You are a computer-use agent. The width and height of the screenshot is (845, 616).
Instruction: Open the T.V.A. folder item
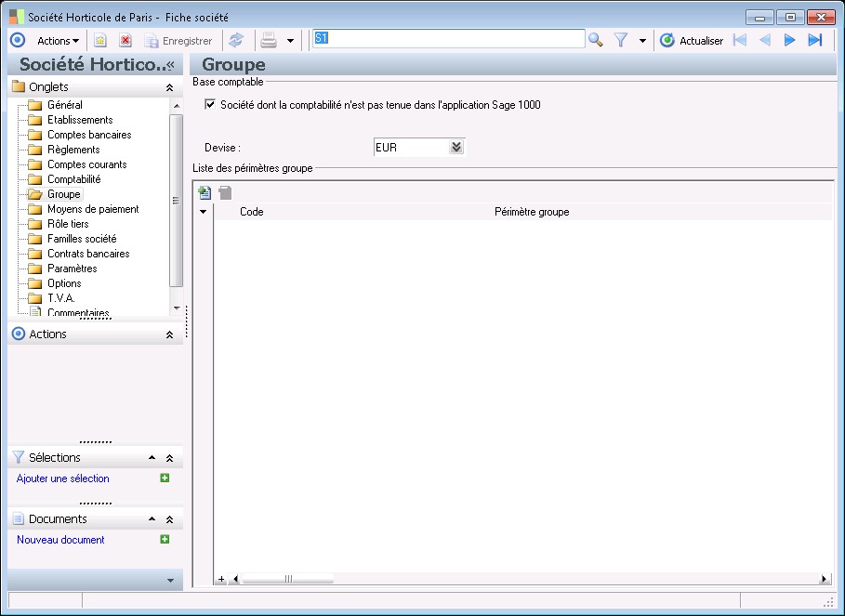[x=60, y=298]
